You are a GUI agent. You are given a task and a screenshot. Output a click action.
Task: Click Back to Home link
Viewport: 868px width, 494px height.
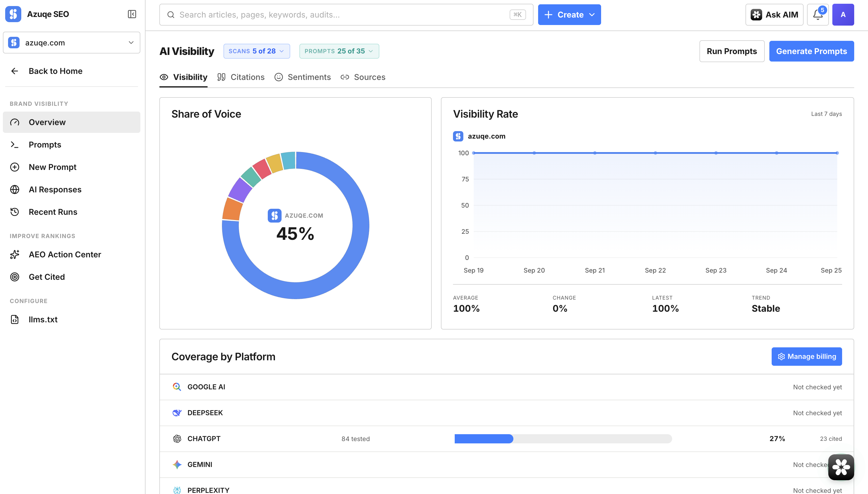72,71
